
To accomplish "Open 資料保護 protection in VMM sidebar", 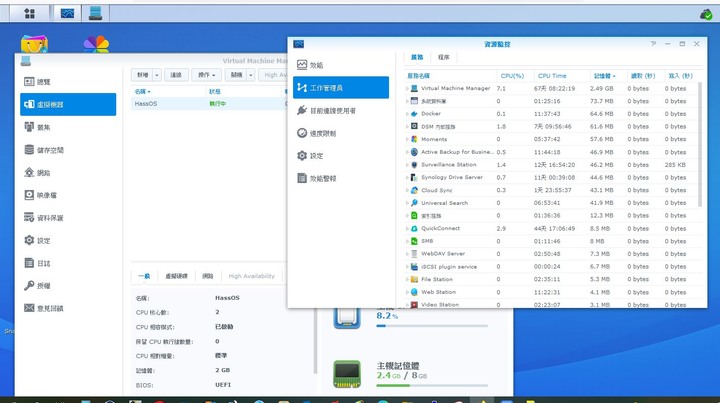I will [x=68, y=218].
